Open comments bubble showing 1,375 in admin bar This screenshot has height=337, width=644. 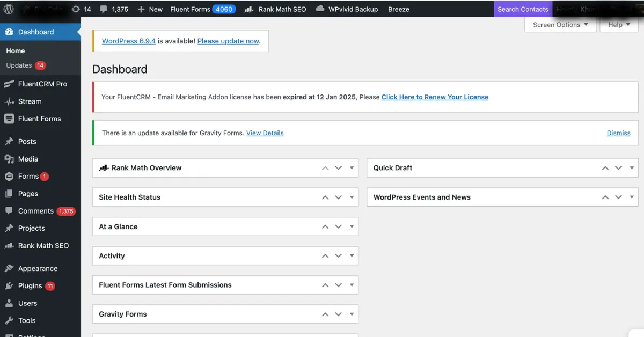tap(114, 9)
